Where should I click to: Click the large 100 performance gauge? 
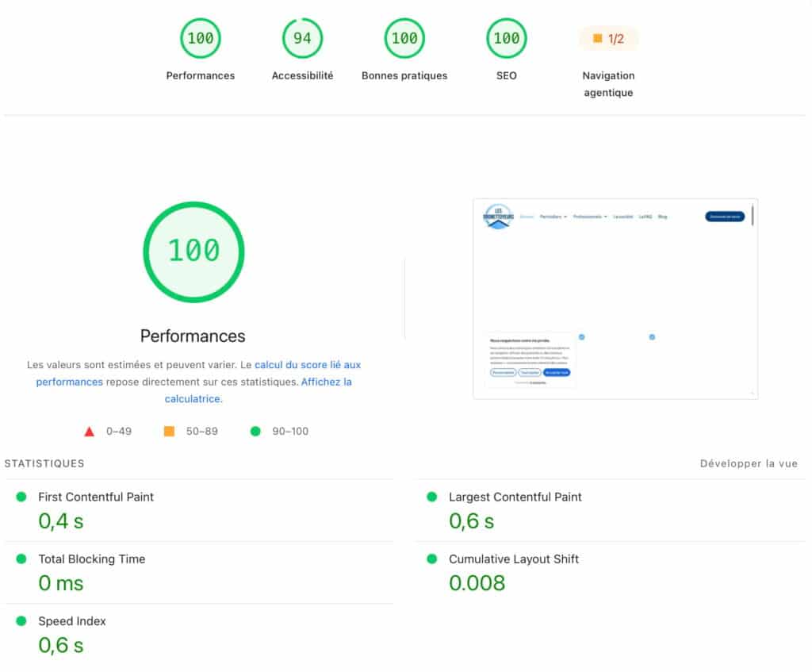193,252
